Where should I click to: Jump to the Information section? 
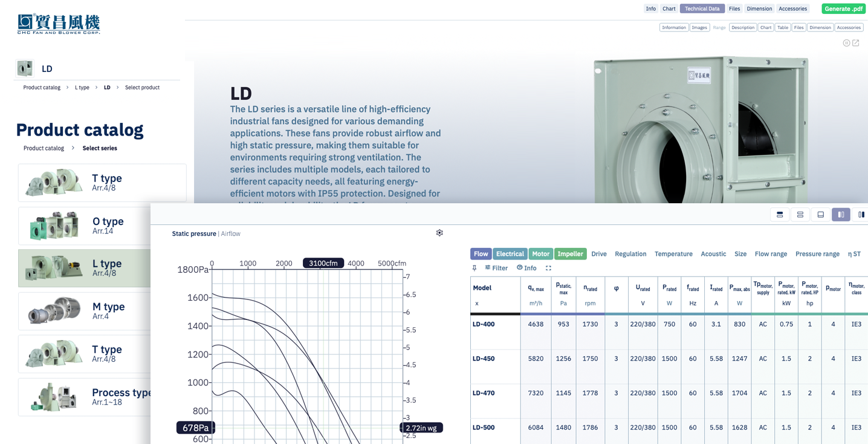674,27
